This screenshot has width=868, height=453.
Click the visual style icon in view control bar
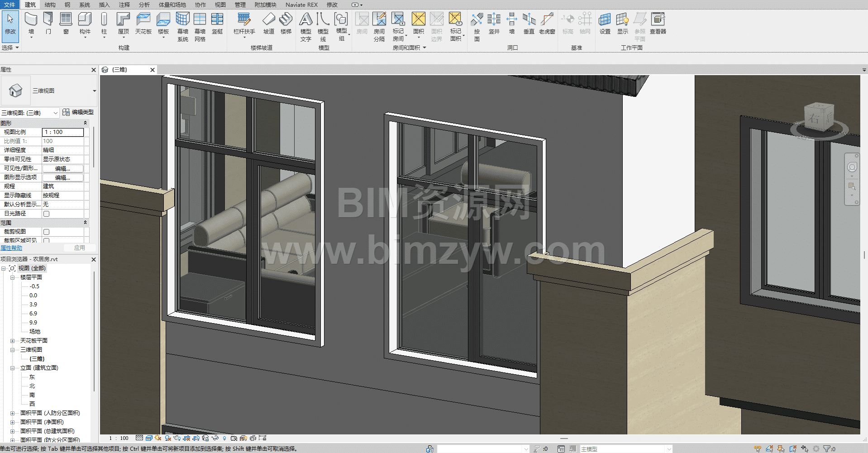pos(148,438)
